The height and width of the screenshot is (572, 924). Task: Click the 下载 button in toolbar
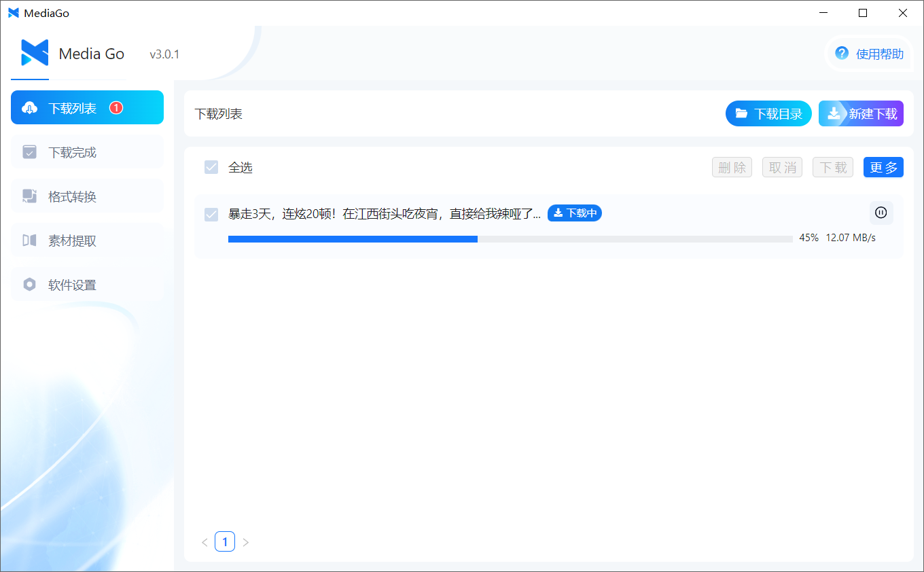[833, 167]
